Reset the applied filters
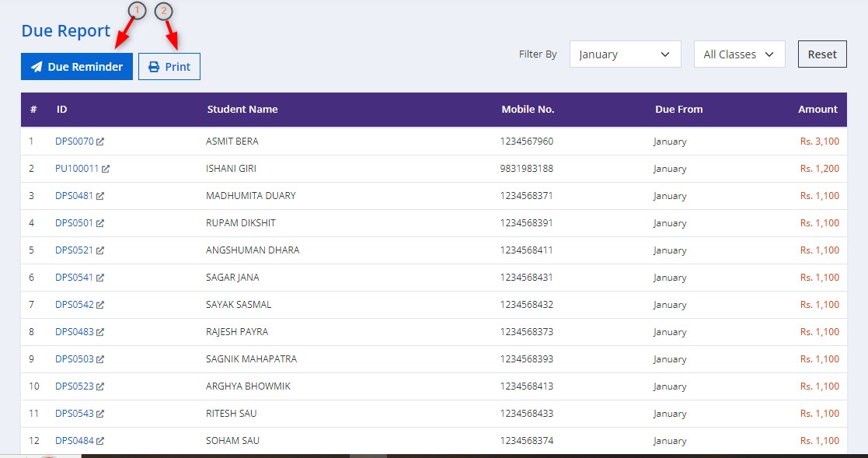The height and width of the screenshot is (458, 868). pos(822,54)
